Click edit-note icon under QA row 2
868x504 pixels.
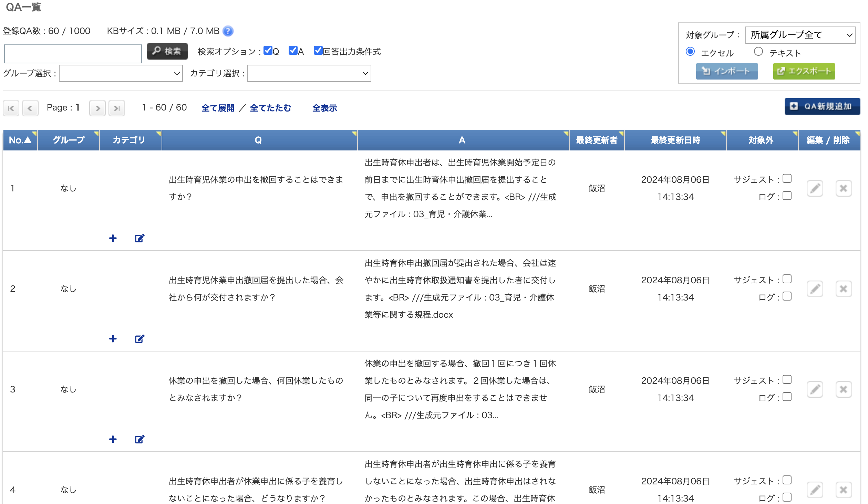click(139, 339)
